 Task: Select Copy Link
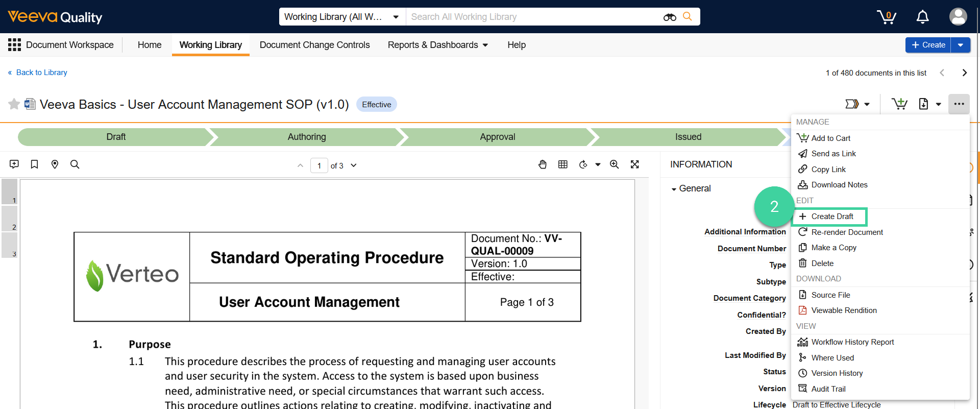[x=880, y=170]
